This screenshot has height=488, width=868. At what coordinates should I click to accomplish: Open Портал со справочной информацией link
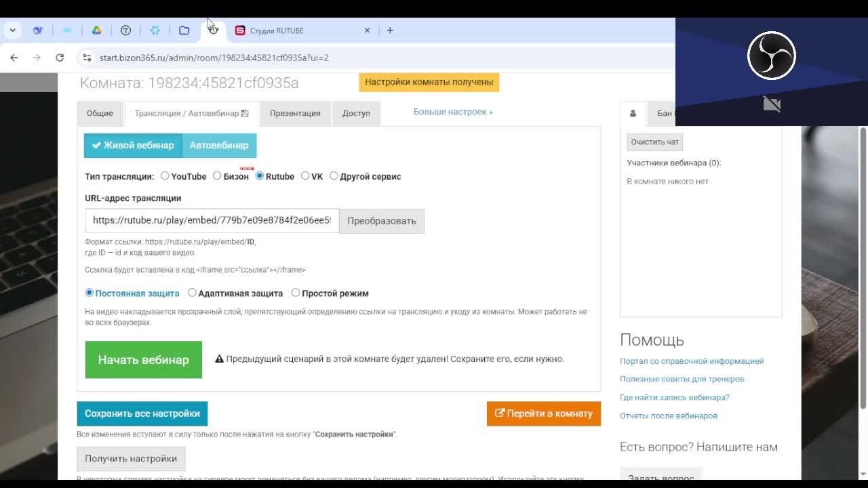692,361
